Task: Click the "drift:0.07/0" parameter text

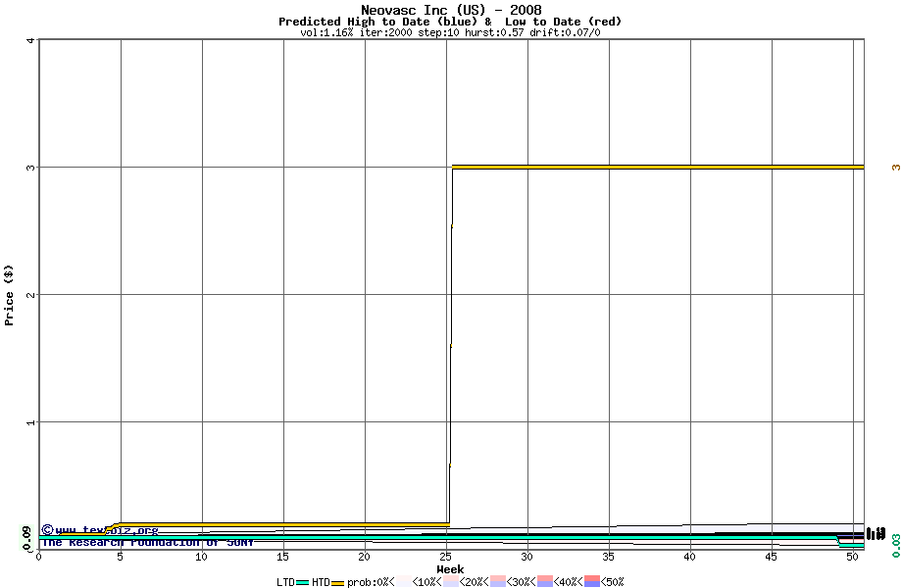Action: 565,32
